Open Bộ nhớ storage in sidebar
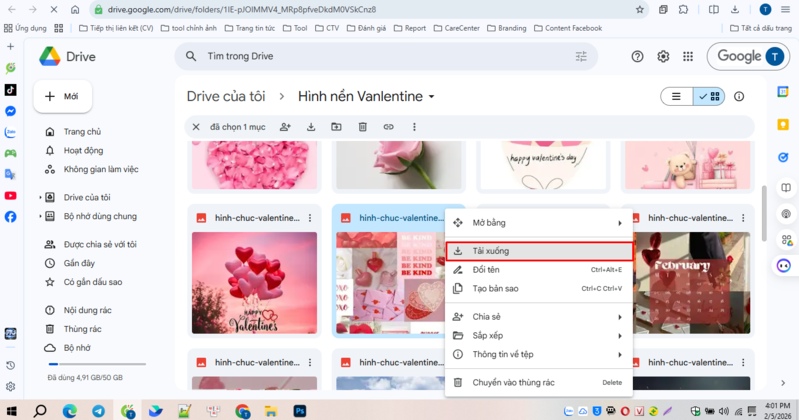The height and width of the screenshot is (420, 799). 77,348
